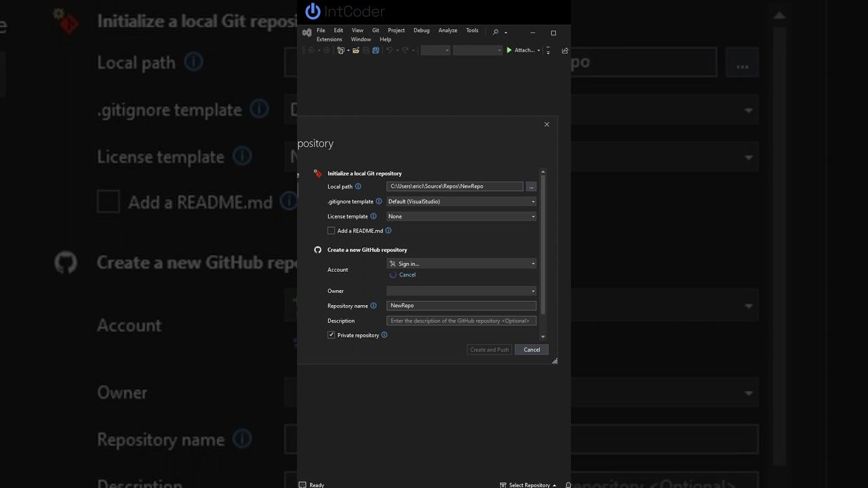
Task: Click the Redo arrow icon
Action: 406,50
